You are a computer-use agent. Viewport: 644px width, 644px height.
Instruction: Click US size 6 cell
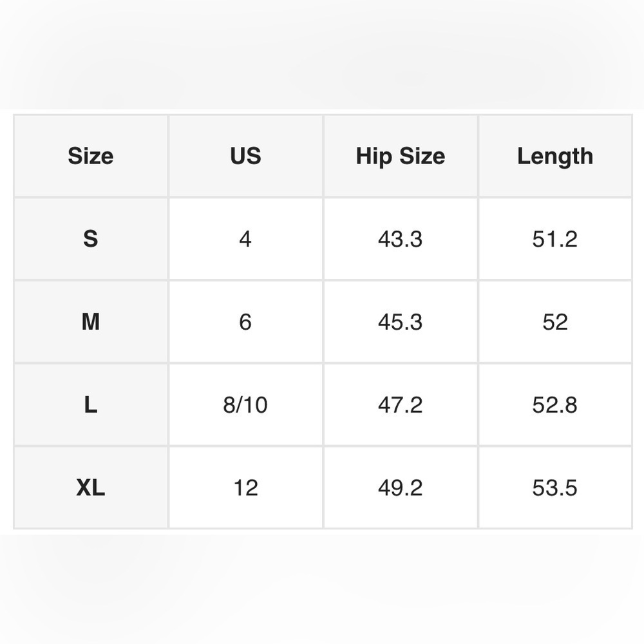245,321
